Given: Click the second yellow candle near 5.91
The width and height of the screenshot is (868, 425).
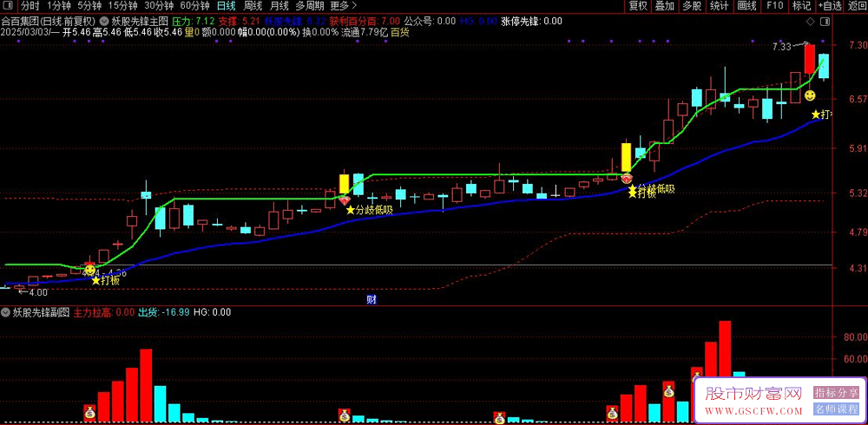Looking at the screenshot, I should click(x=626, y=157).
